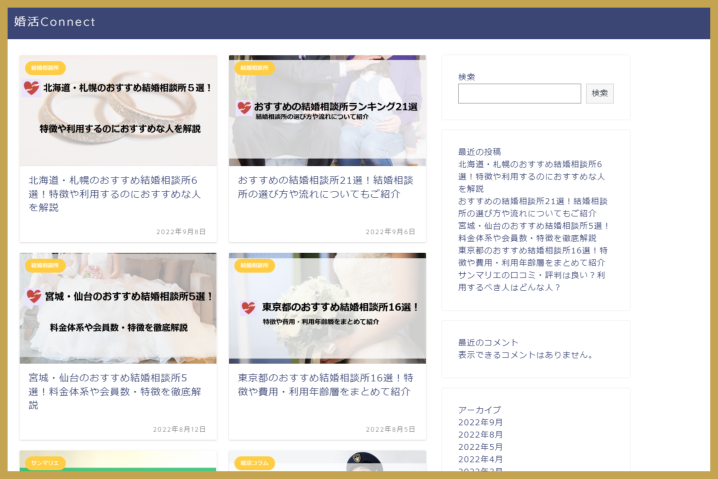
Task: Open the 婚活Connect site title
Action: point(54,22)
